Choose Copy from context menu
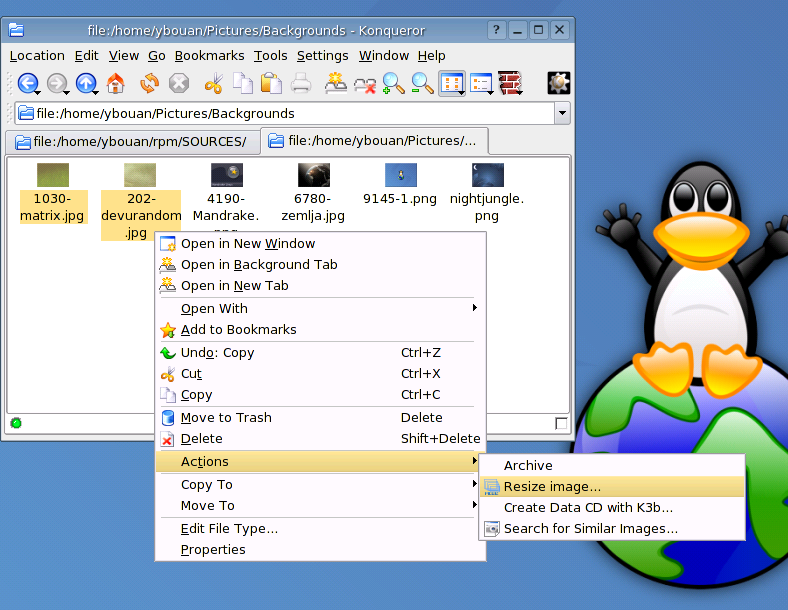This screenshot has width=788, height=610. pos(318,395)
